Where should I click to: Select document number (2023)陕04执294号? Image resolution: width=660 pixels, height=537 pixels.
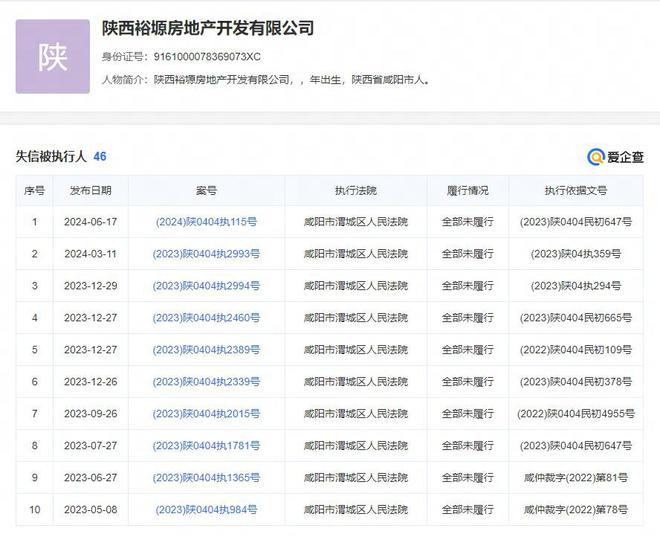click(576, 286)
